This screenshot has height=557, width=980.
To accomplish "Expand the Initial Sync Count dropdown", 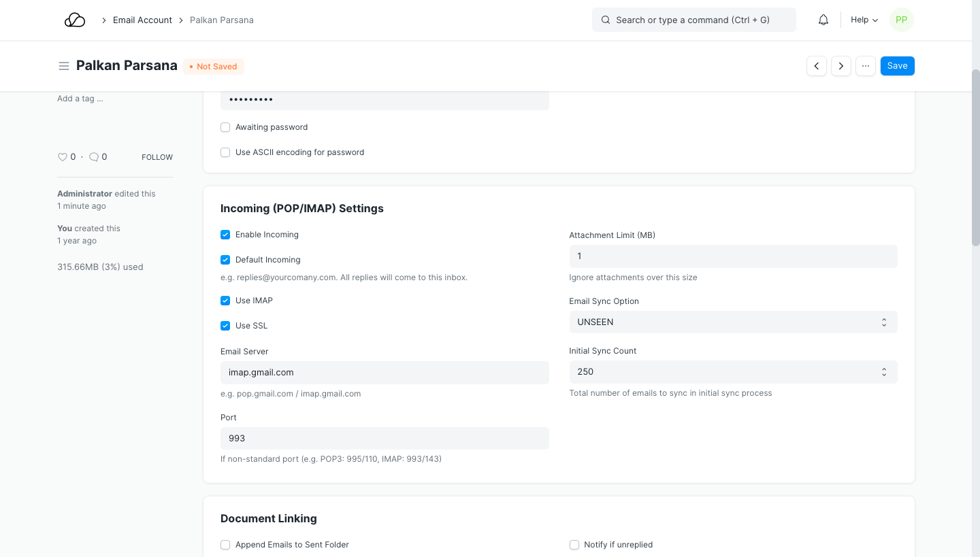I will click(x=733, y=372).
